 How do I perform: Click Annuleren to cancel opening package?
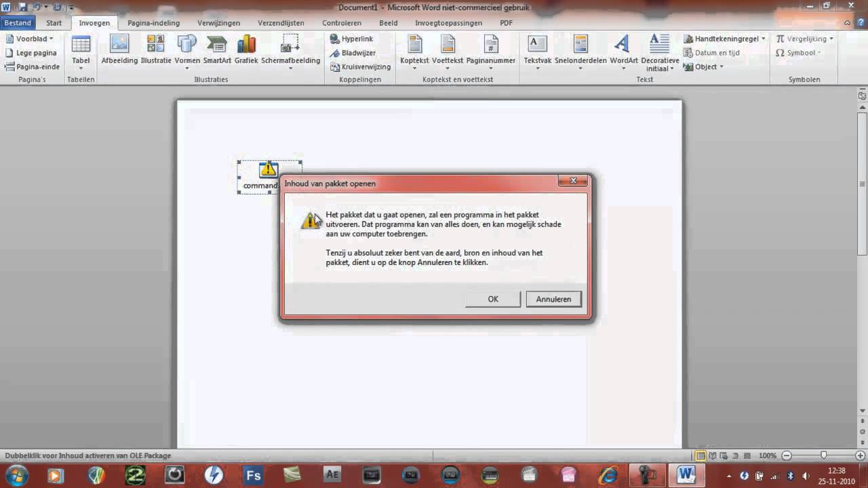[x=553, y=299]
